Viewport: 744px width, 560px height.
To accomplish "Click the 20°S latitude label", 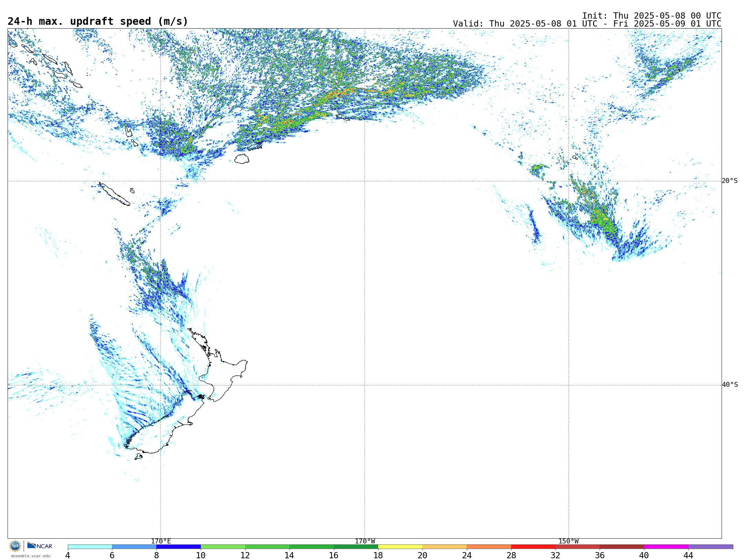I will tap(730, 181).
